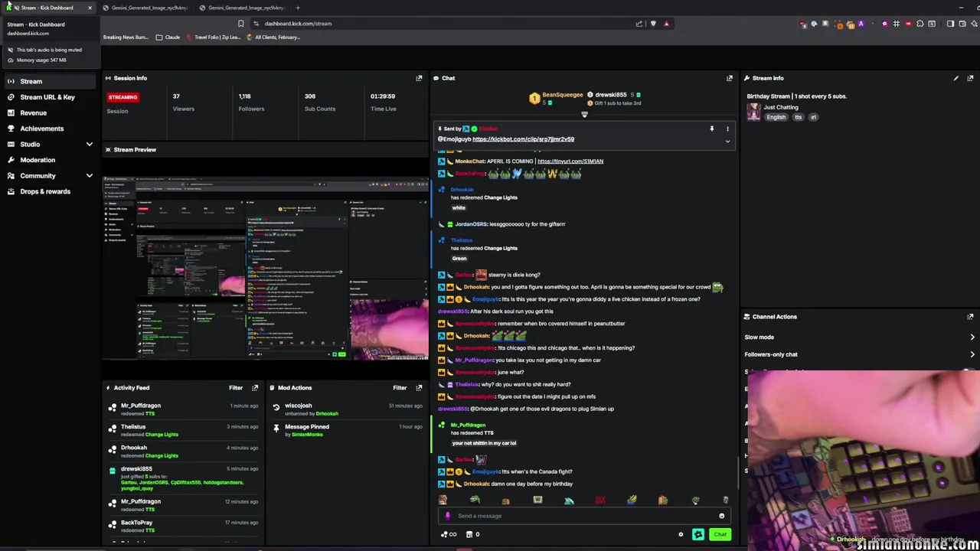The image size is (980, 551).
Task: Pop out the Activity Feed panel
Action: [255, 388]
